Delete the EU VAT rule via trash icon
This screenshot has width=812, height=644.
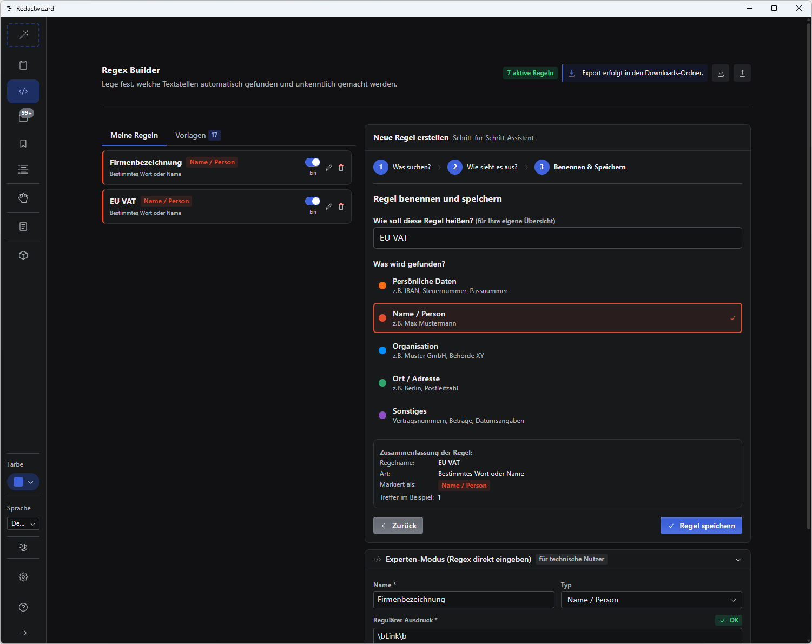(x=341, y=207)
